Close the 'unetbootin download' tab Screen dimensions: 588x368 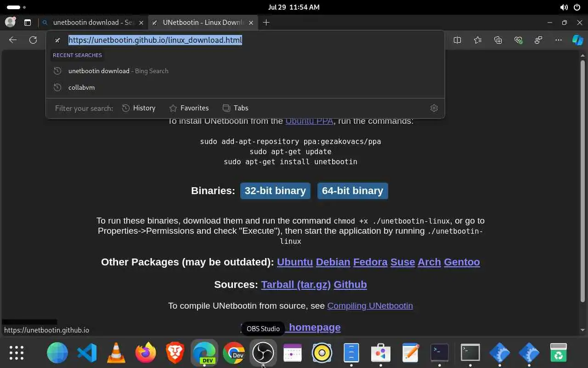coord(141,23)
